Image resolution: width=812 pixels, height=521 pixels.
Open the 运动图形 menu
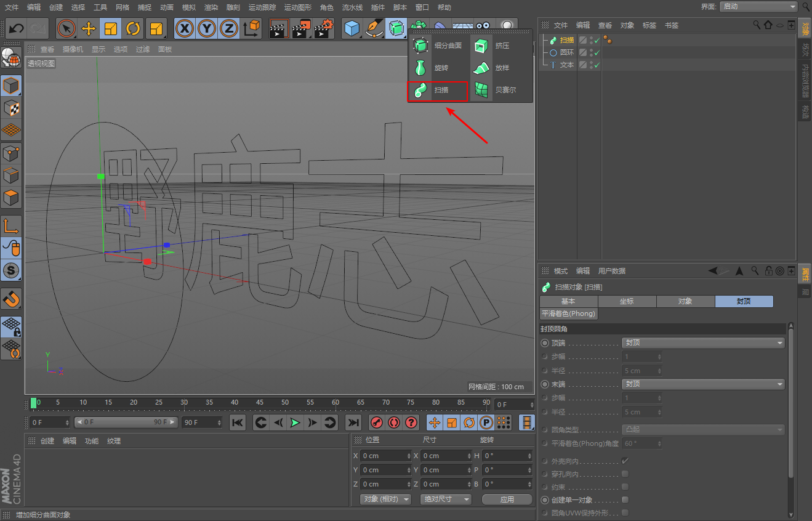pos(298,7)
